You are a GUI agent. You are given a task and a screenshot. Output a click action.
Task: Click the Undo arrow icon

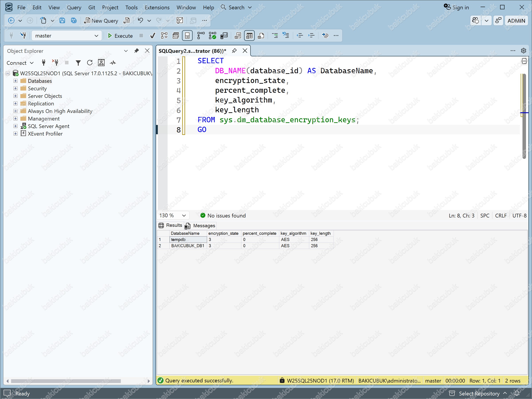coord(140,20)
